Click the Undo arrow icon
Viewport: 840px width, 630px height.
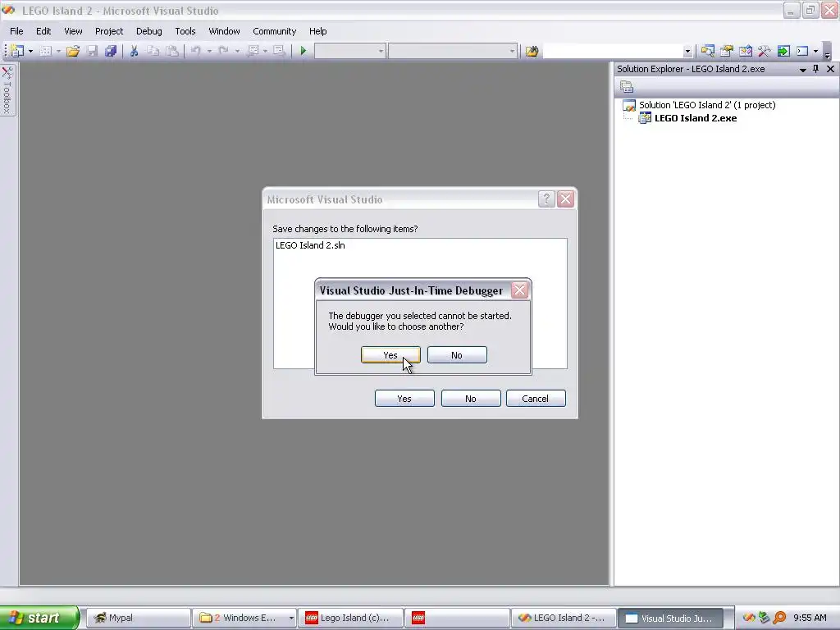pos(196,51)
